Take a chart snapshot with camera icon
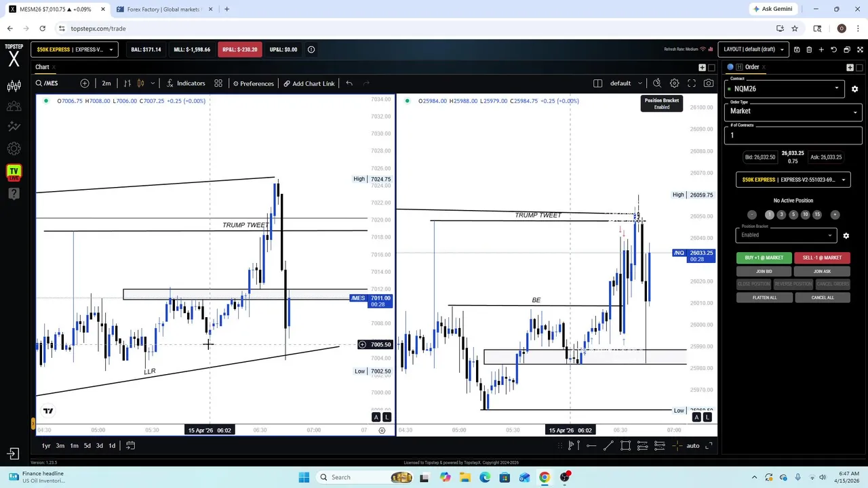 (x=709, y=83)
